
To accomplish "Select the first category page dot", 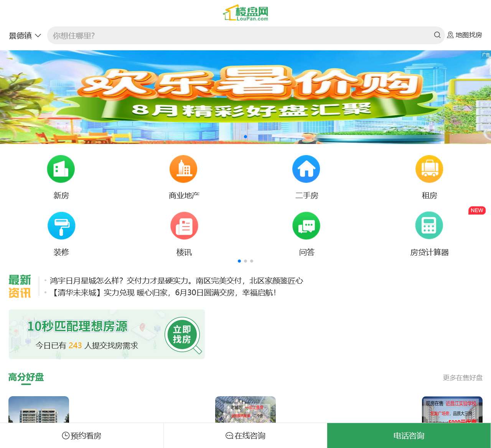I will click(239, 261).
